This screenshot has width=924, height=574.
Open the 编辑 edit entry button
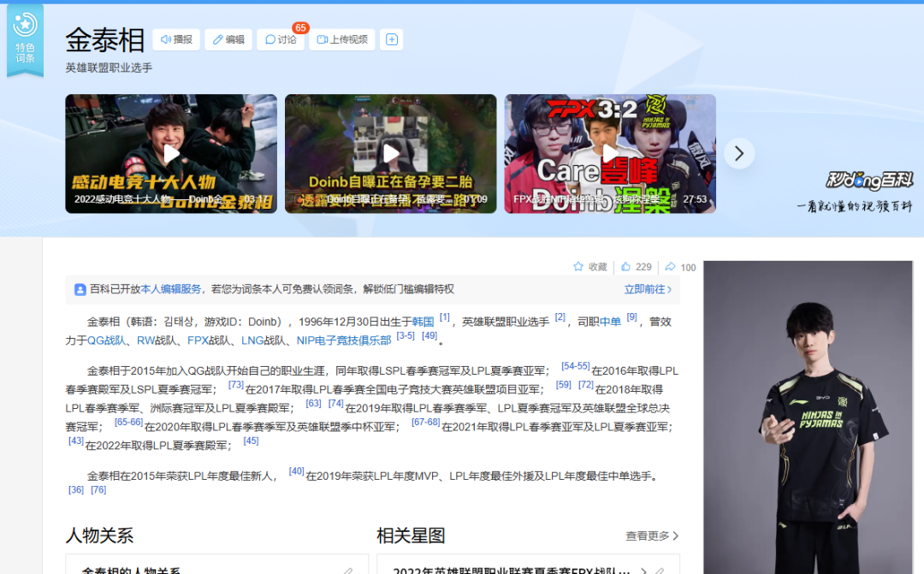point(228,39)
